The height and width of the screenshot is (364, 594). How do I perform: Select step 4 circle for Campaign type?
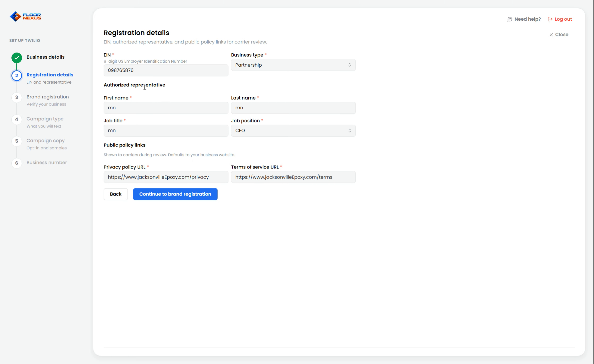17,119
